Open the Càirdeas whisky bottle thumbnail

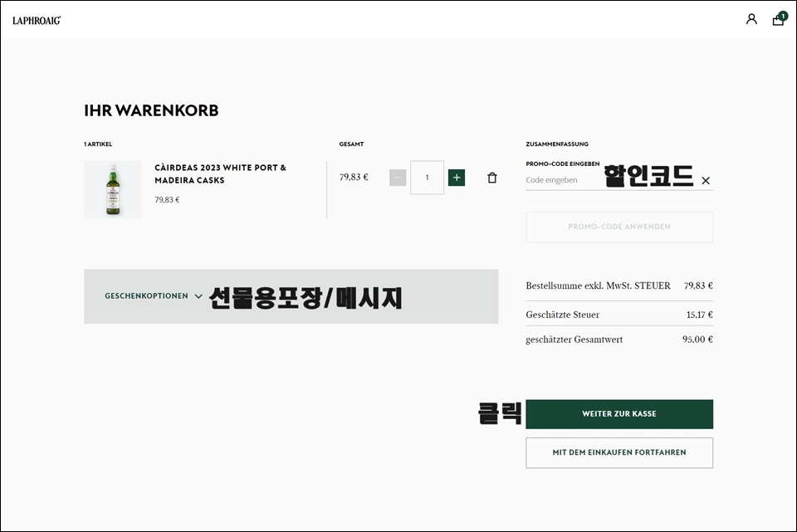(x=113, y=189)
